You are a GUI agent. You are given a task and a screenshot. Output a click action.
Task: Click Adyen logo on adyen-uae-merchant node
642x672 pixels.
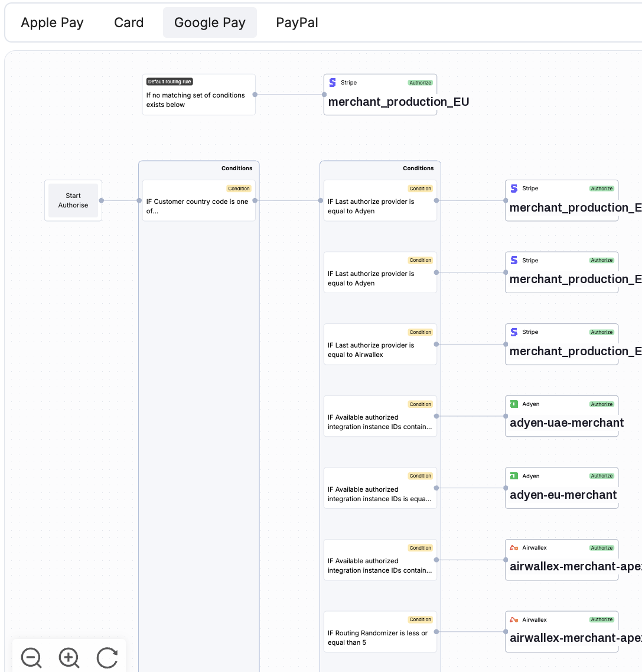click(514, 404)
